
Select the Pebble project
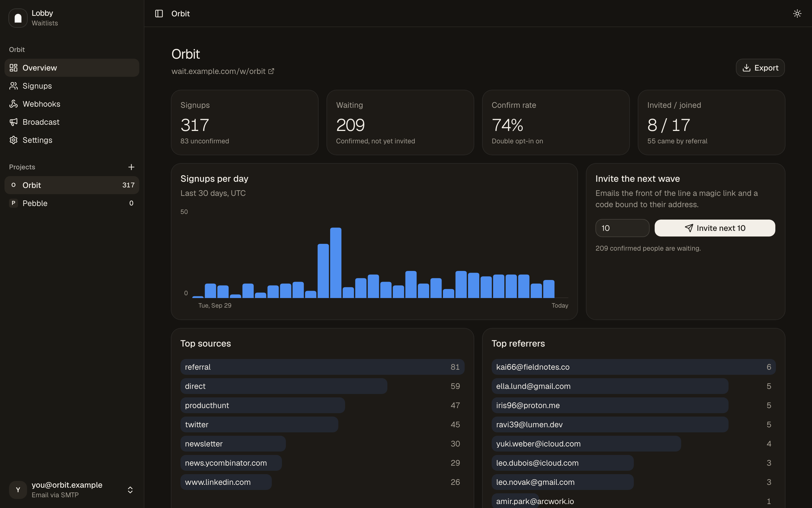tap(72, 203)
